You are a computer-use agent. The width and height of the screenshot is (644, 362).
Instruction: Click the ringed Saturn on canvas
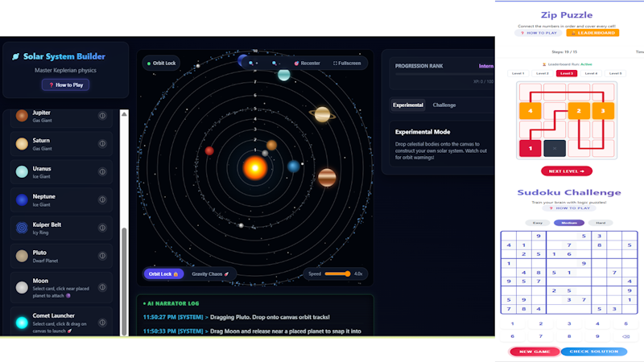pos(322,114)
